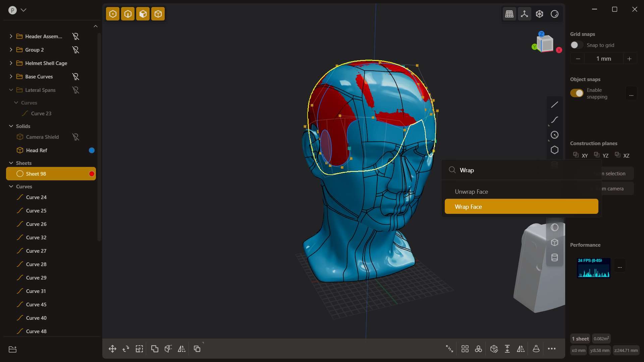Collapse the Solids section
The height and width of the screenshot is (362, 644).
[11, 126]
